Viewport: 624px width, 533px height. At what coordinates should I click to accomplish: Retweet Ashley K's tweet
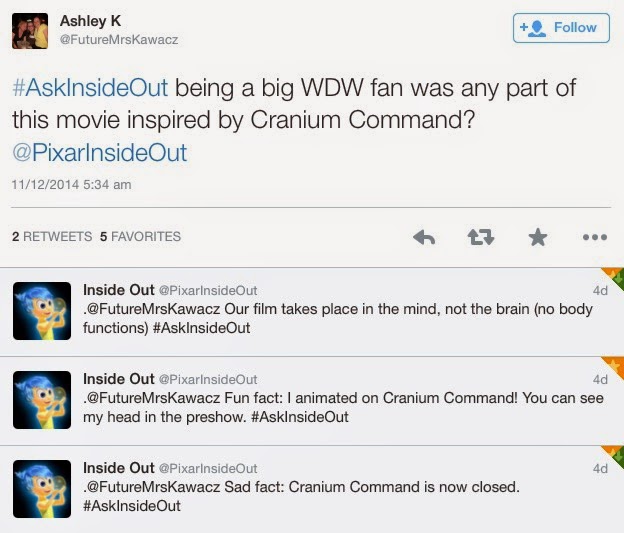coord(482,237)
